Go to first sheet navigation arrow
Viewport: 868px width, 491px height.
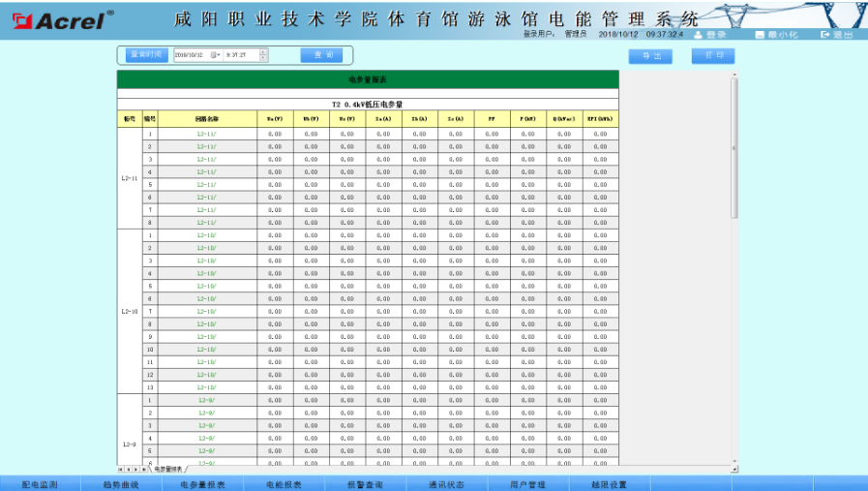[x=121, y=470]
